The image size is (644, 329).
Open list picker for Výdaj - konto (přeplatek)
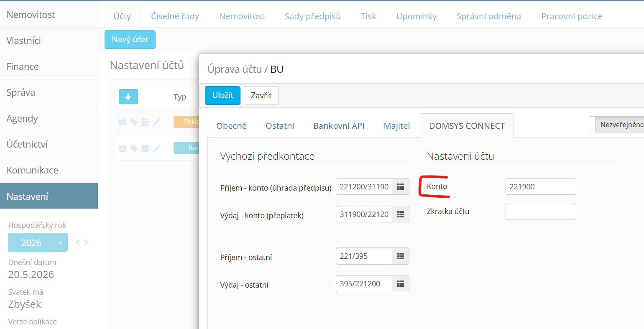[x=401, y=214]
